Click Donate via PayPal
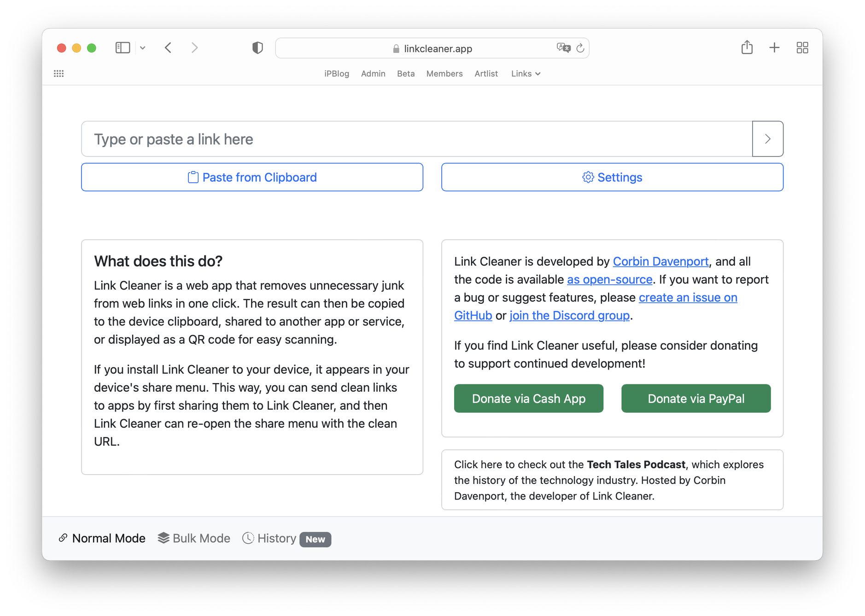The width and height of the screenshot is (865, 616). click(696, 399)
